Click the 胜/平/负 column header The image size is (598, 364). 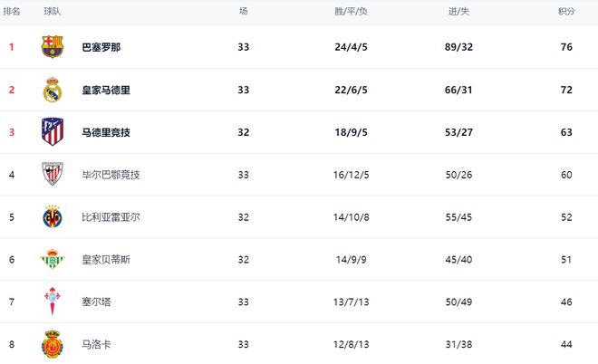(x=351, y=11)
